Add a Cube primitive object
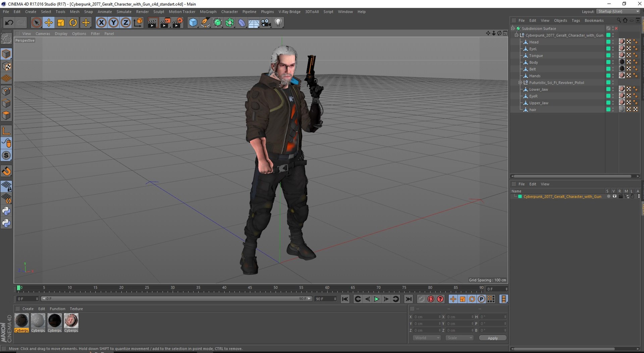Image resolution: width=644 pixels, height=353 pixels. pos(193,23)
